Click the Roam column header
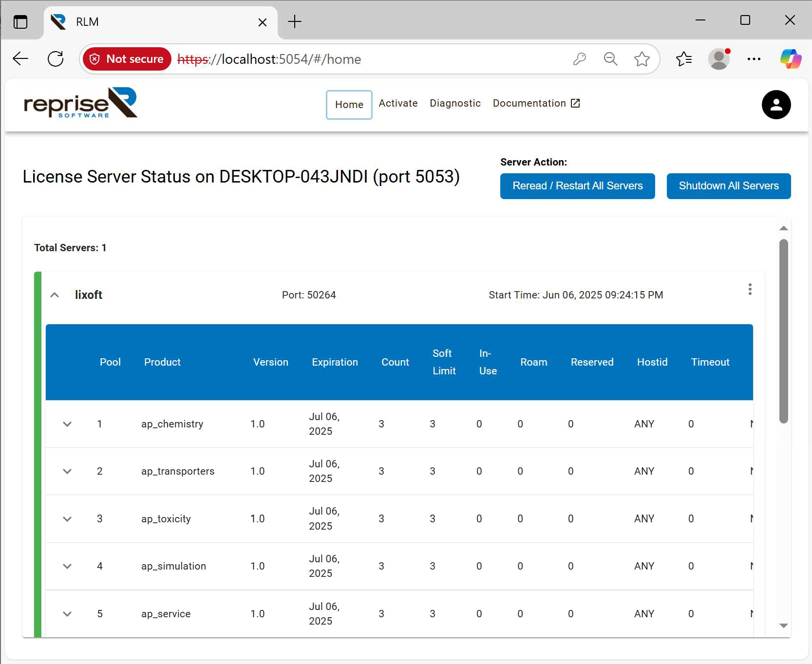 coord(534,362)
